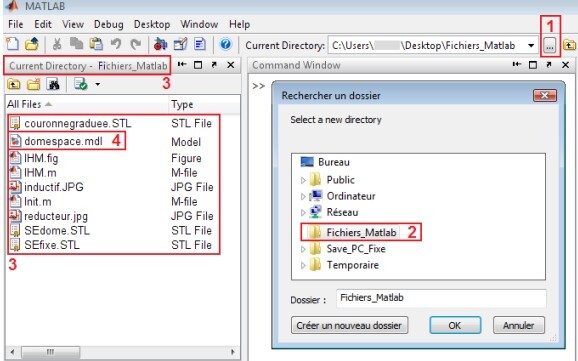Open dropdown arrow next to reports icon
The width and height of the screenshot is (578, 361).
(x=98, y=84)
